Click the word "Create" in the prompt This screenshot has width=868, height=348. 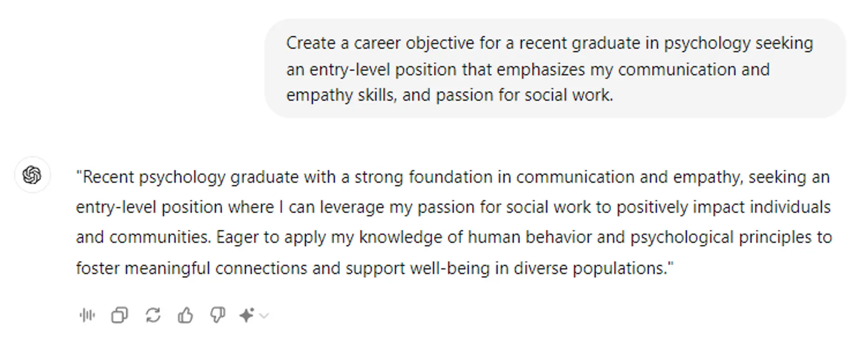311,43
